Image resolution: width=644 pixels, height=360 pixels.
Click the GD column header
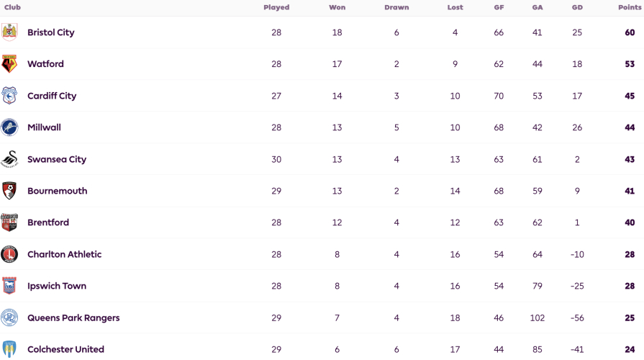point(577,7)
